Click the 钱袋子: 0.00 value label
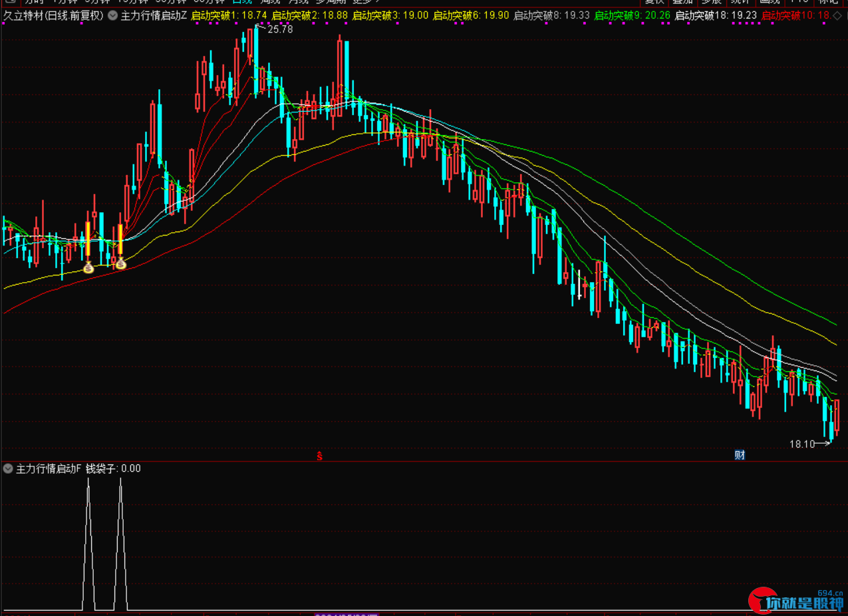 (x=113, y=468)
